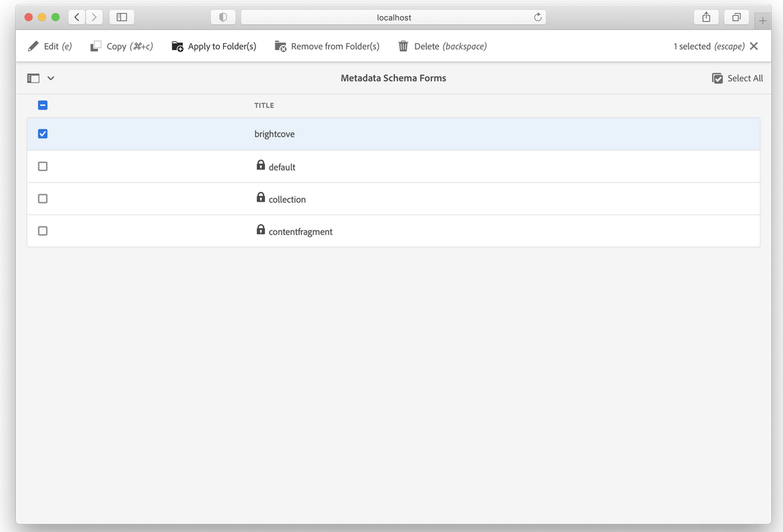Click the Delete trash icon
Viewport: 783px width, 532px height.
404,46
